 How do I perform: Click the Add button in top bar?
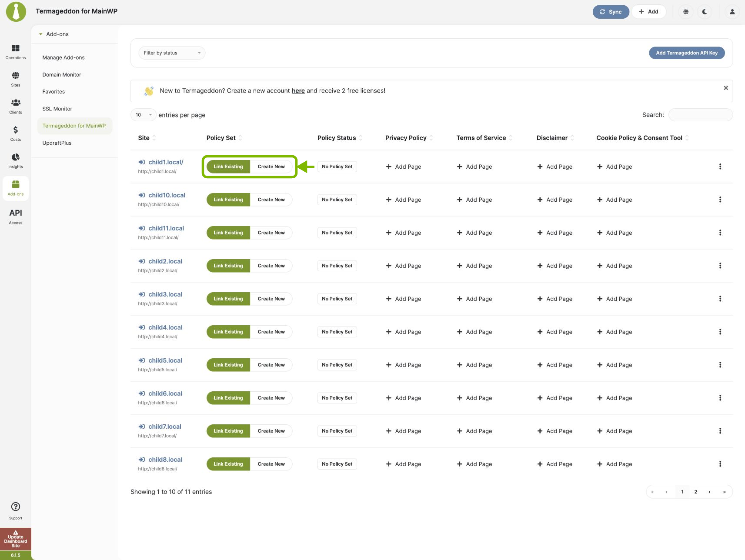[648, 12]
